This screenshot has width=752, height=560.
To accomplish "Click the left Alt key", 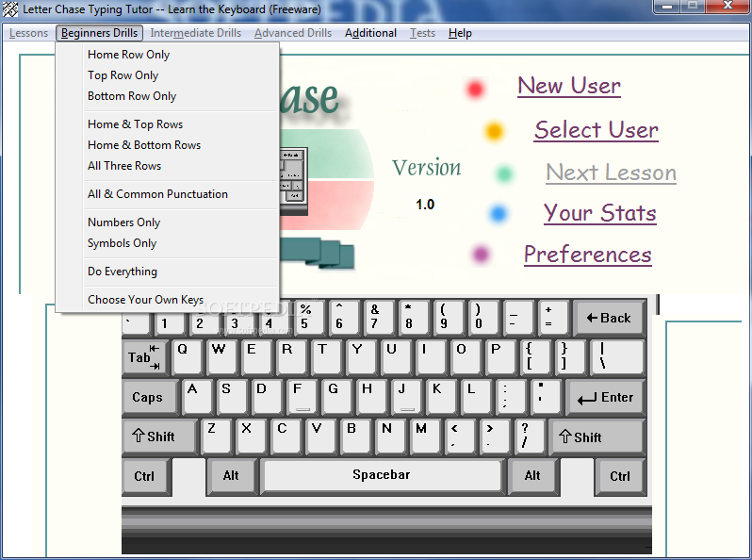I will 231,475.
